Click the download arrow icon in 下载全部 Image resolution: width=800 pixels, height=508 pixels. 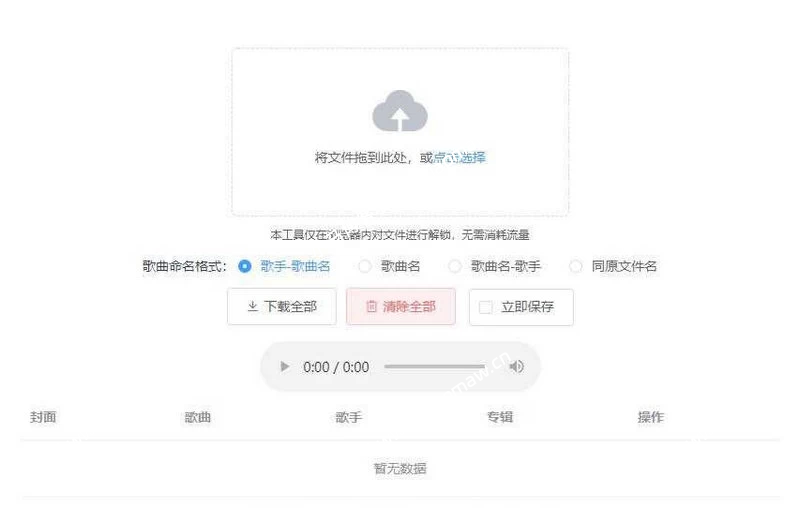253,306
